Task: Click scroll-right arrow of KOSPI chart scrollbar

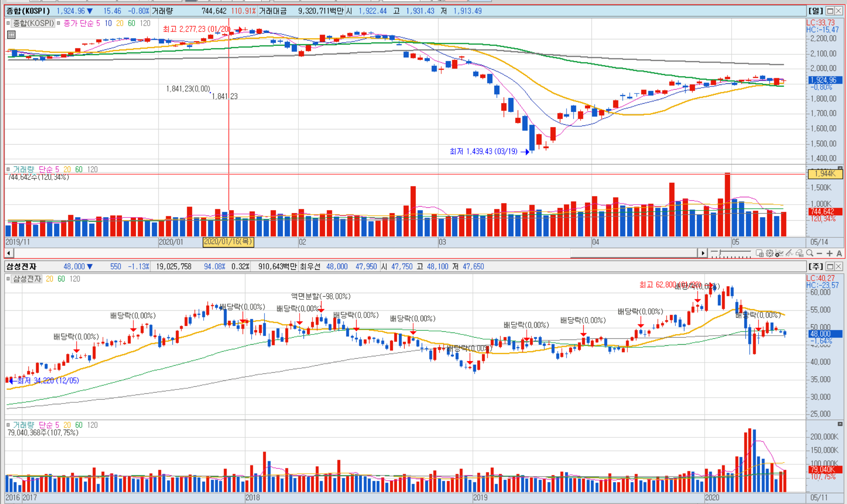Action: tap(703, 253)
